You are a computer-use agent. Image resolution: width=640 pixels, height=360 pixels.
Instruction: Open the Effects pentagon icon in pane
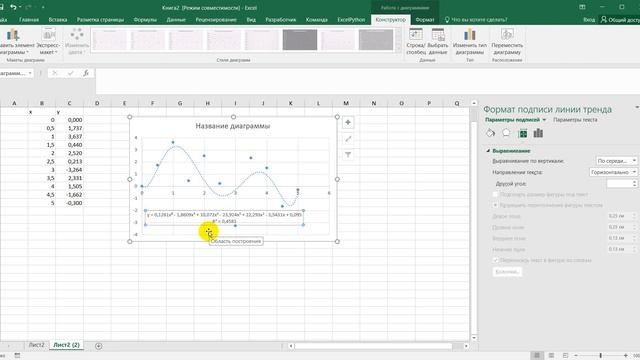pos(506,133)
